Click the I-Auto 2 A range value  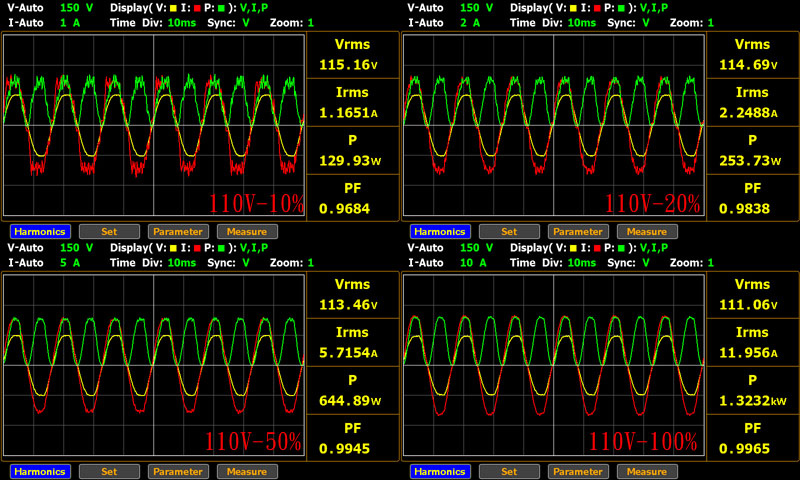click(470, 23)
